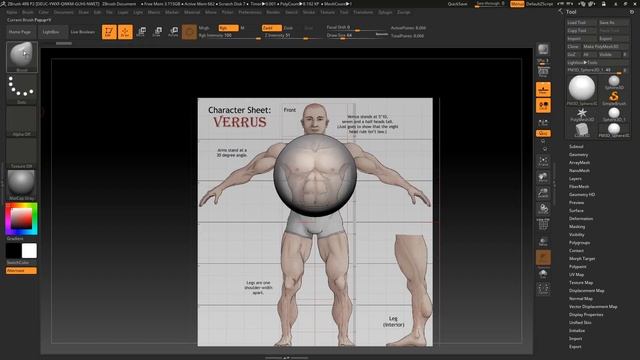Viewport: 640px width, 360px height.
Task: Toggle Edit mode button
Action: point(109,31)
